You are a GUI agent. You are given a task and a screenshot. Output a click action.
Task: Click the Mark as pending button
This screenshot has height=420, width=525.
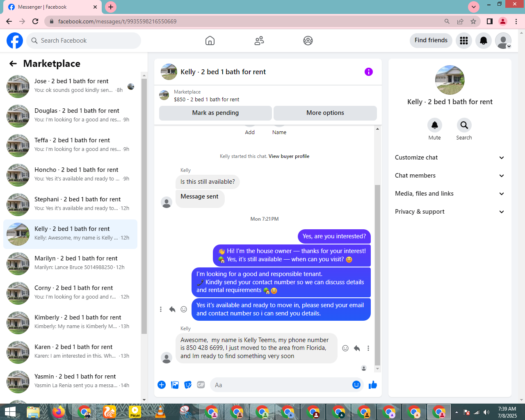[215, 113]
